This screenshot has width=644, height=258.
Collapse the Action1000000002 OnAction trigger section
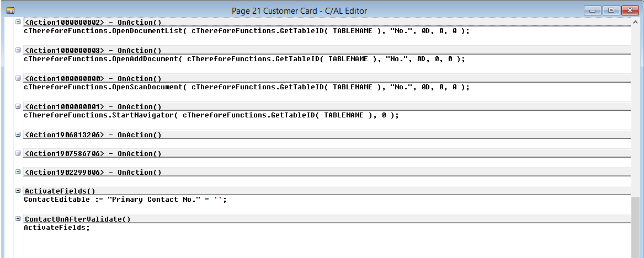[18, 22]
